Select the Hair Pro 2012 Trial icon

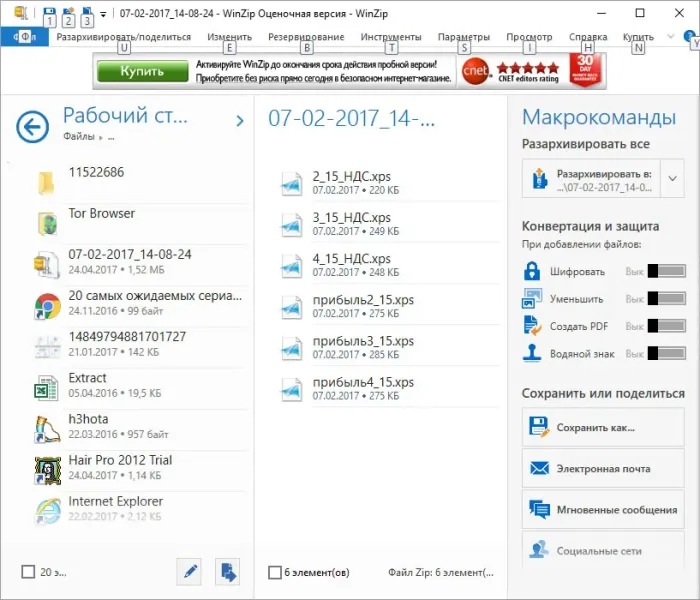(x=47, y=471)
